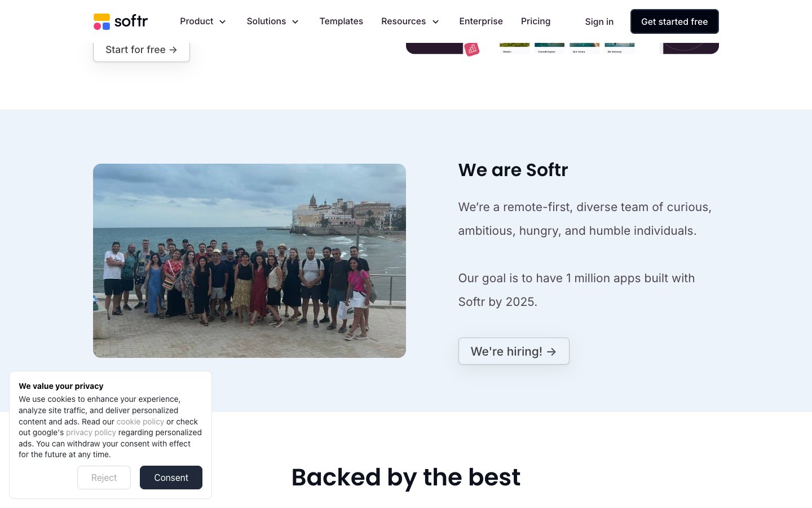Open the Pricing page
The image size is (812, 508).
[536, 21]
